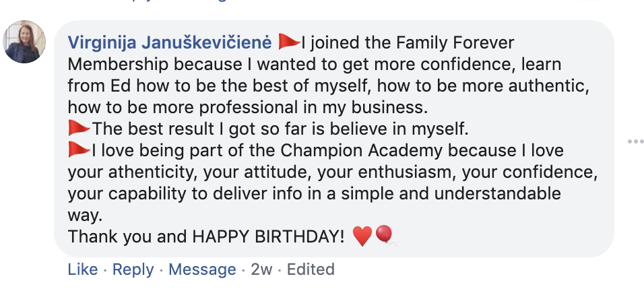Screen dimensions: 644x291
Task: Reply to Virginija's comment
Action: (x=133, y=269)
